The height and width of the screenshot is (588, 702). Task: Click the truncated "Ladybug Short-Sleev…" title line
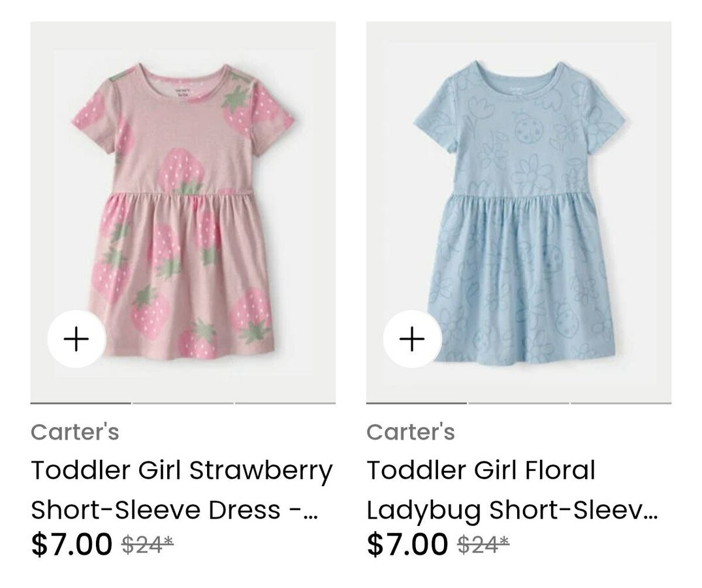(x=512, y=510)
